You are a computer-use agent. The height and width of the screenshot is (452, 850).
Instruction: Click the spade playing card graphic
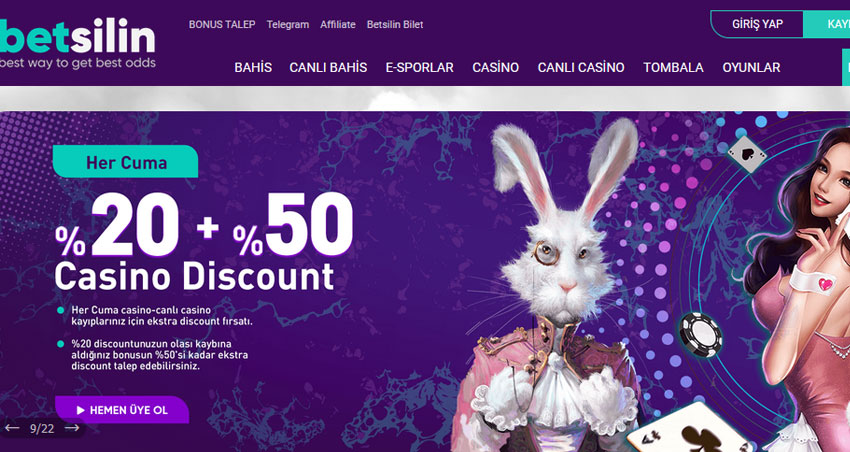[x=747, y=154]
